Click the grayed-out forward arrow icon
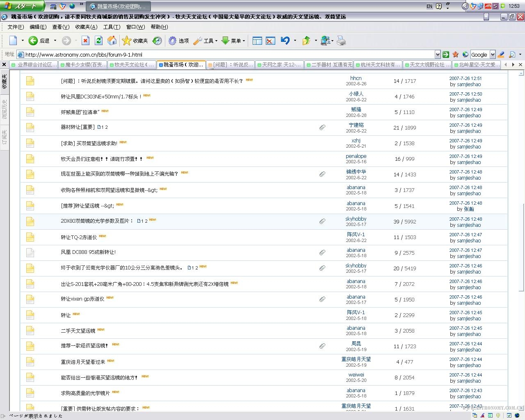Viewport: 525px width, 420px height. [x=66, y=41]
